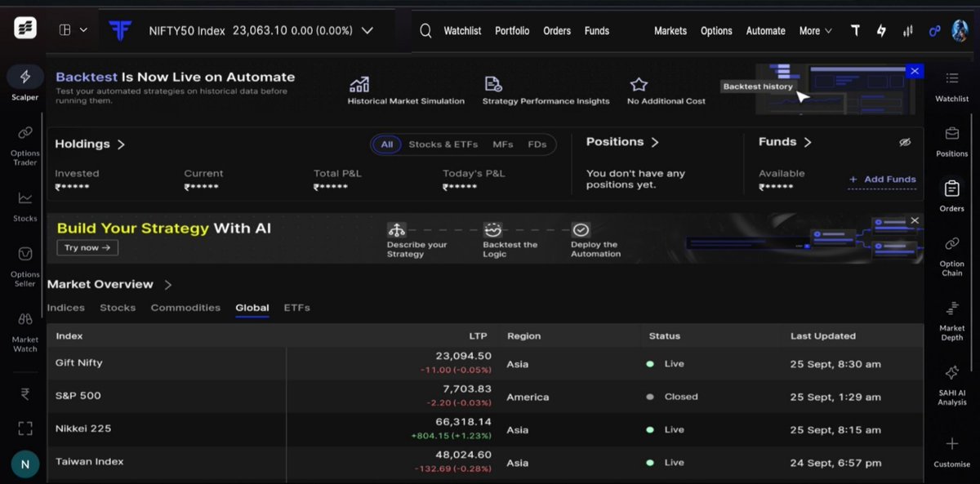
Task: Select the MFs holdings filter
Action: point(503,144)
